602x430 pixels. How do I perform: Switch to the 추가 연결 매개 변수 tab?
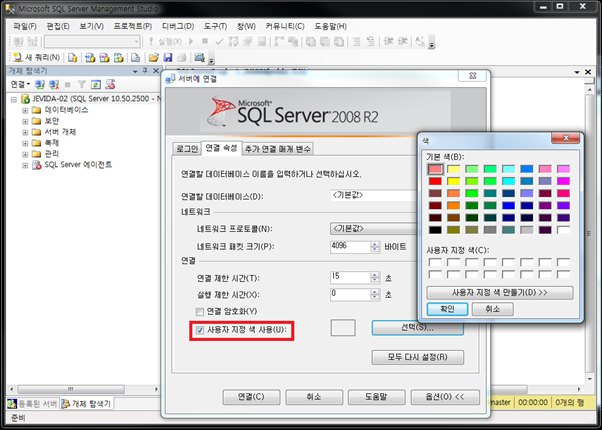(278, 149)
